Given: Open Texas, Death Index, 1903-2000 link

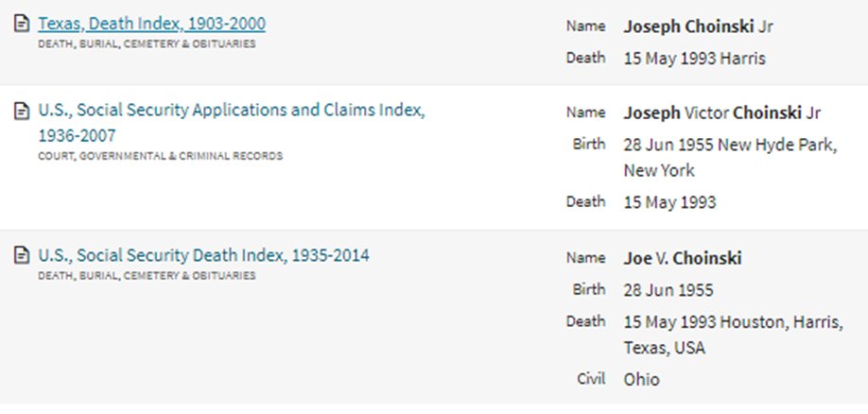Looking at the screenshot, I should tap(151, 24).
